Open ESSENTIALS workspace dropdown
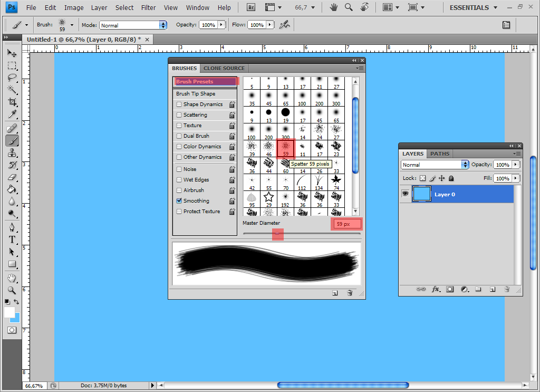Image resolution: width=540 pixels, height=392 pixels. (x=473, y=7)
